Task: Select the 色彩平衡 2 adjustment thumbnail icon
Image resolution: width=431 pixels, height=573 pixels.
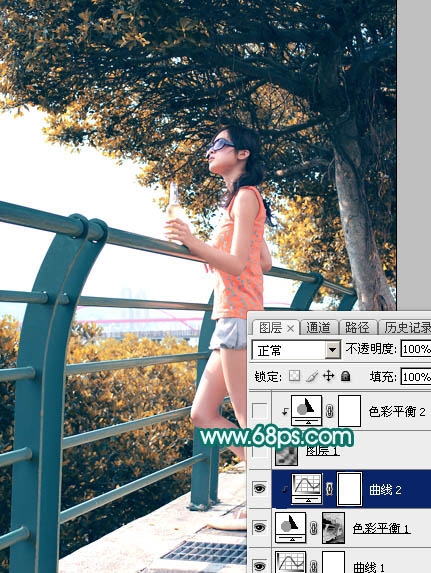Action: pyautogui.click(x=306, y=410)
